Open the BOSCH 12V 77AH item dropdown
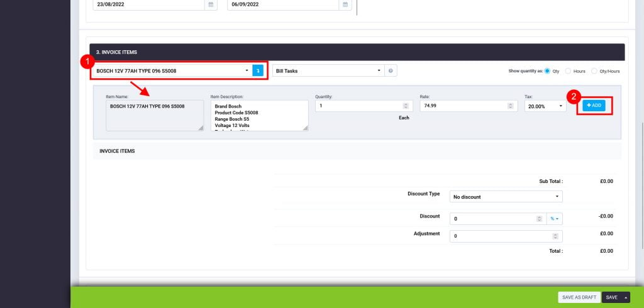Viewport: 644px width, 308px height. [172, 70]
